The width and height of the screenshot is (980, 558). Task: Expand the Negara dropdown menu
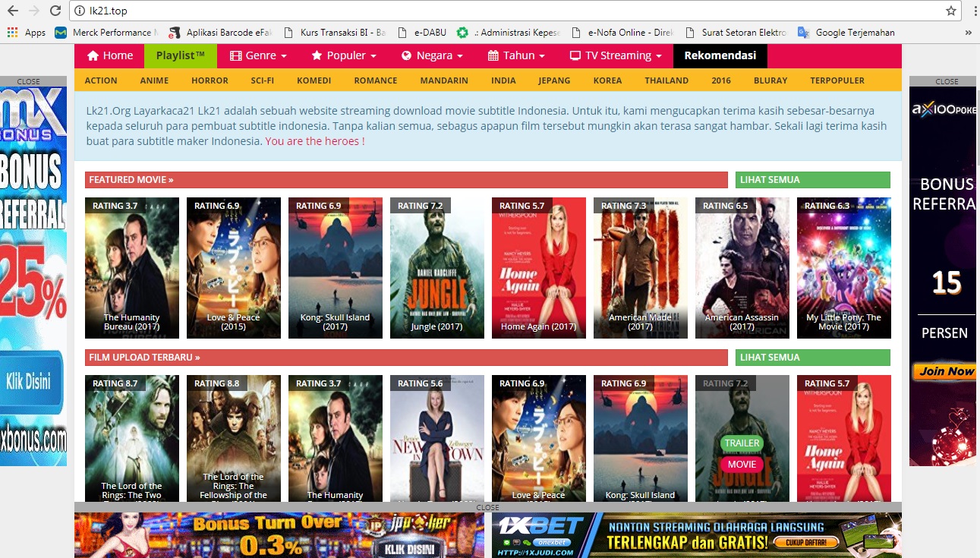tap(432, 55)
